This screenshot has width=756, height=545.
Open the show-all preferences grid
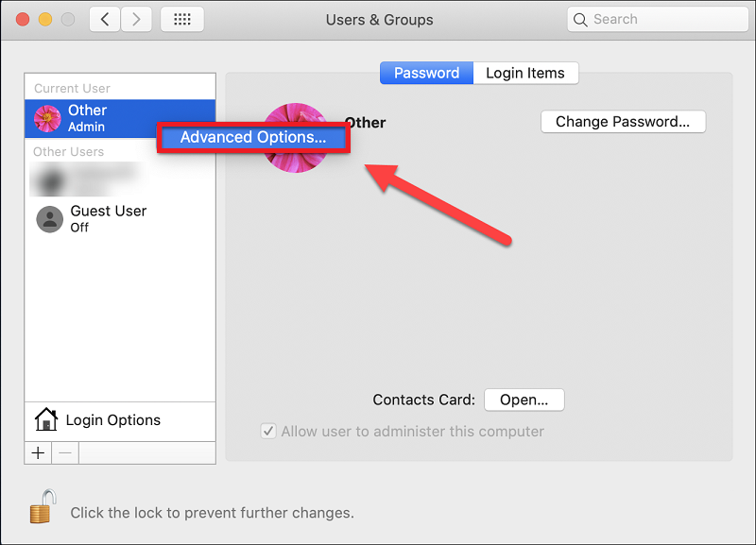coord(182,19)
